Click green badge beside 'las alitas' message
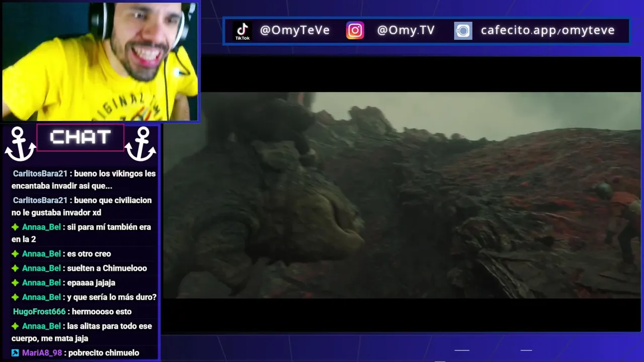The height and width of the screenshot is (362, 644). point(15,326)
